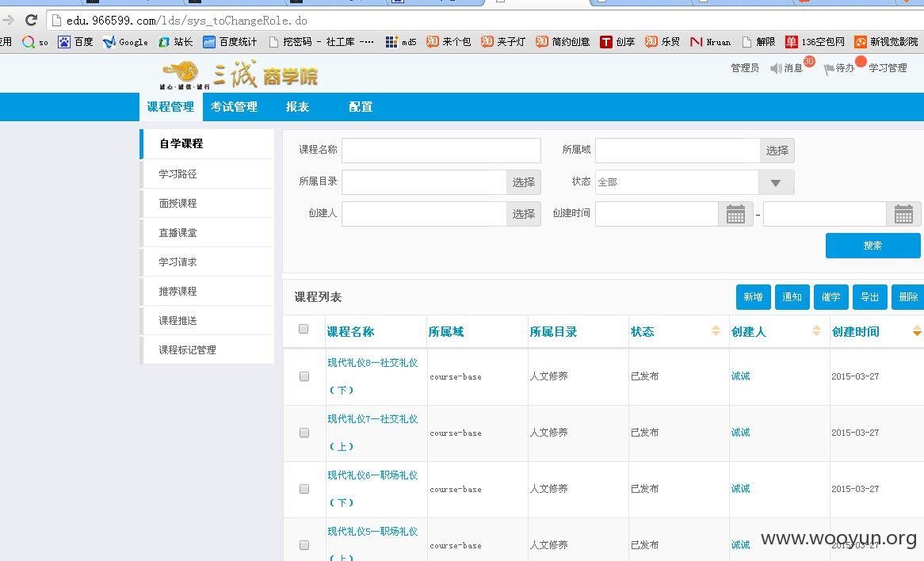
Task: Check the 现代礼仪6—职场礼仪 row checkbox
Action: [304, 489]
